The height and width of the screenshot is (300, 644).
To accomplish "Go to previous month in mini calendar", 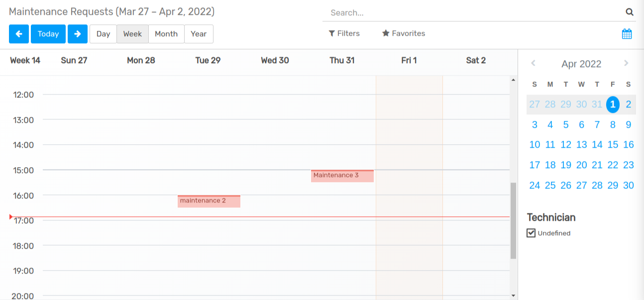I will 533,63.
